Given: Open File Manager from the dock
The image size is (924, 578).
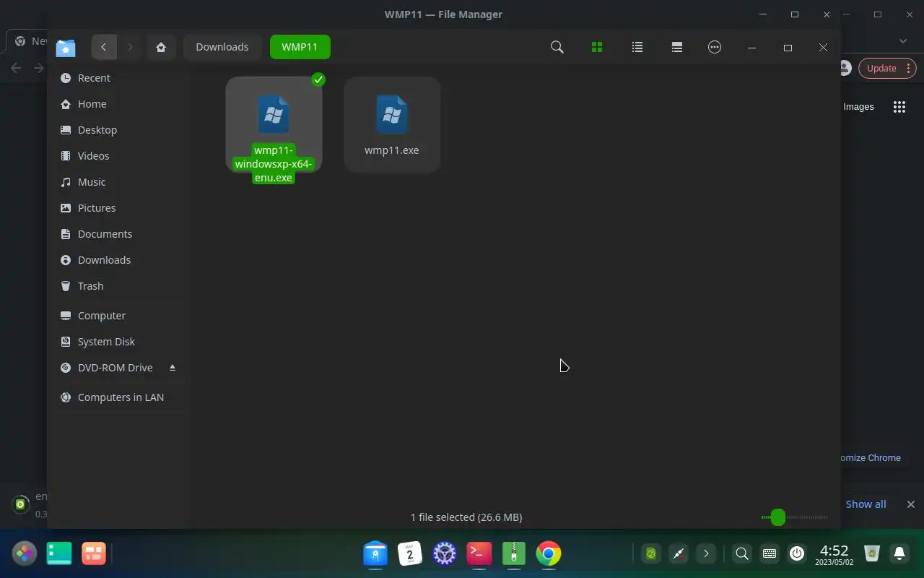Looking at the screenshot, I should click(x=375, y=553).
